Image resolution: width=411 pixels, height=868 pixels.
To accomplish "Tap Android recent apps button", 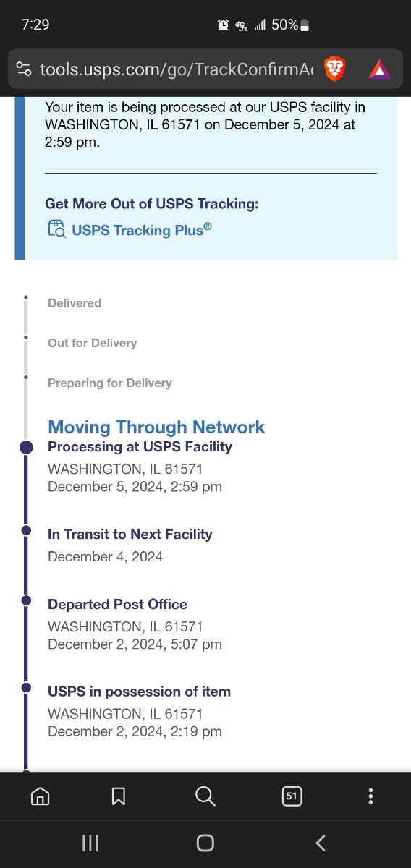I will (x=90, y=843).
